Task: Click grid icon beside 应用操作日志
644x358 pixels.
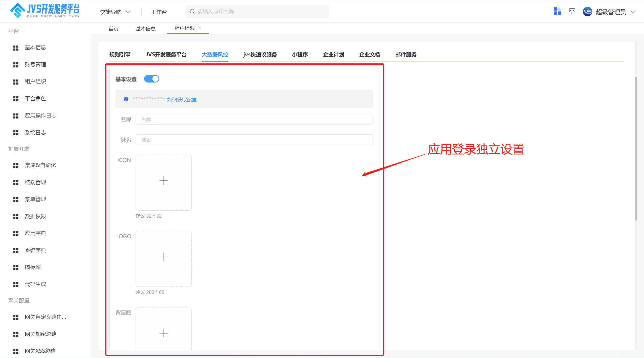Action: point(16,116)
